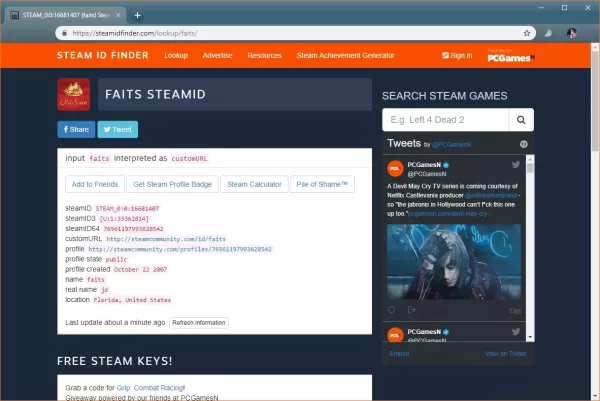The image size is (600, 401).
Task: Click the lock icon in the address bar
Action: click(64, 33)
